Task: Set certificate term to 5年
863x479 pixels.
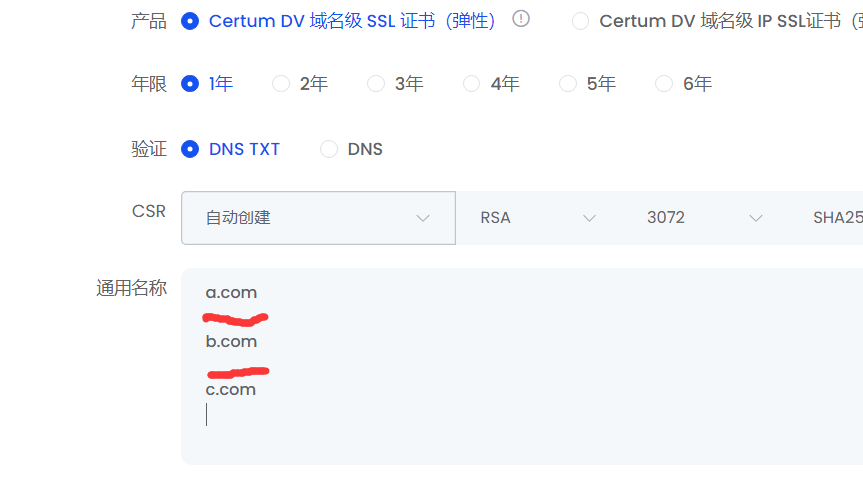Action: click(x=568, y=84)
